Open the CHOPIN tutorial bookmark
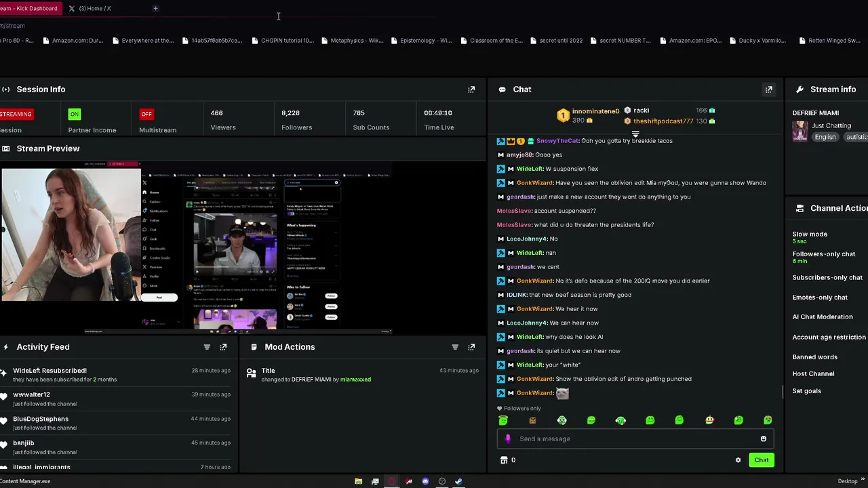Screen dimensions: 868x488 point(282,41)
